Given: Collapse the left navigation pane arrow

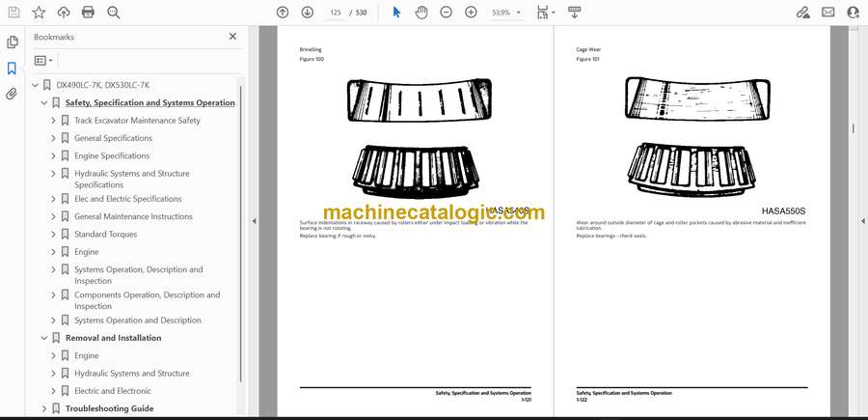Looking at the screenshot, I should (254, 221).
